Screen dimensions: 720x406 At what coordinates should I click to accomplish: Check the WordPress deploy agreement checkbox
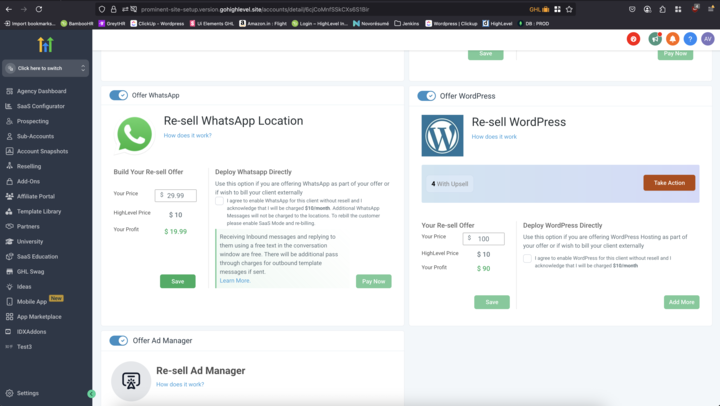click(527, 258)
